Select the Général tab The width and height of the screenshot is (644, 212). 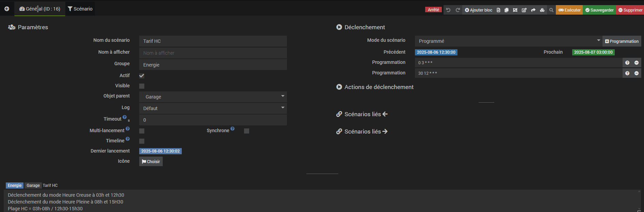coord(40,9)
